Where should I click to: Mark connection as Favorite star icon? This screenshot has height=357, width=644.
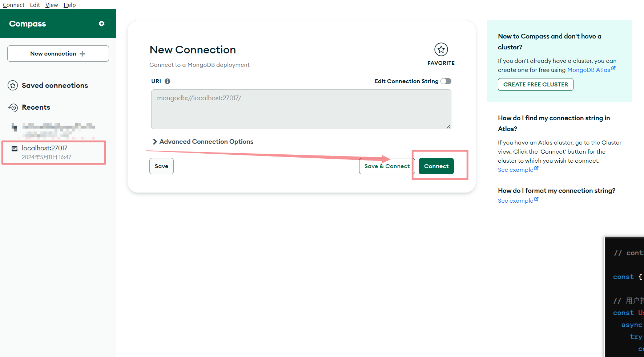coord(441,49)
